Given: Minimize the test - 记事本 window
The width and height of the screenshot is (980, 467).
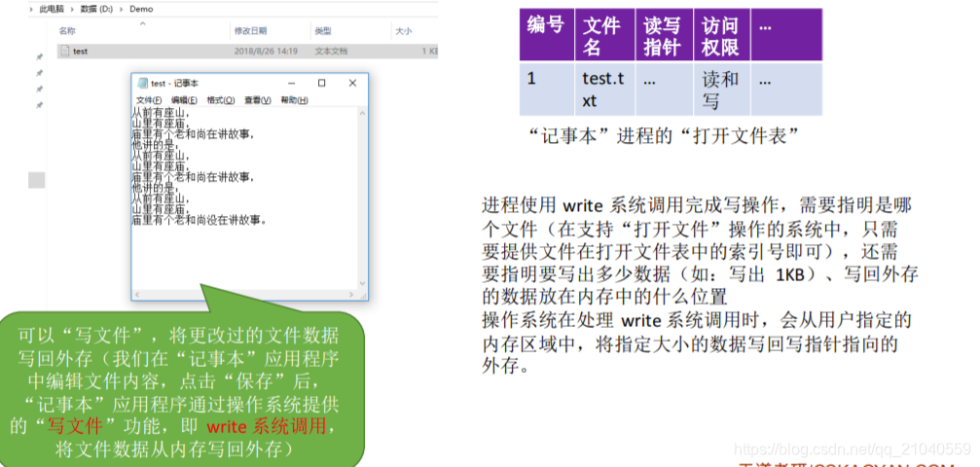Looking at the screenshot, I should [291, 83].
